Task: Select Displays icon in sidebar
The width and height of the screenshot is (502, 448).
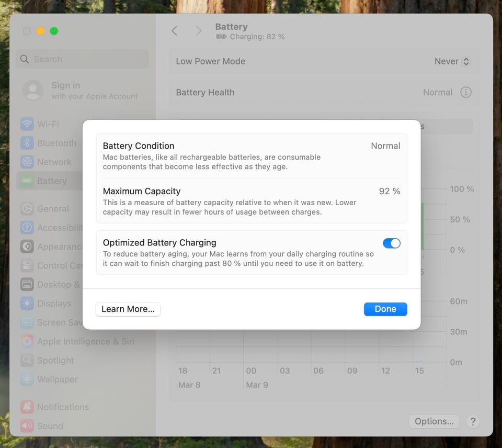Action: coord(27,303)
